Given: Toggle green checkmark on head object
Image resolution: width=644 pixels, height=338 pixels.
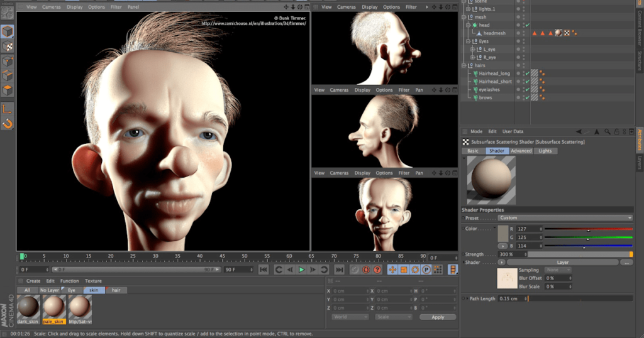Looking at the screenshot, I should [x=528, y=25].
